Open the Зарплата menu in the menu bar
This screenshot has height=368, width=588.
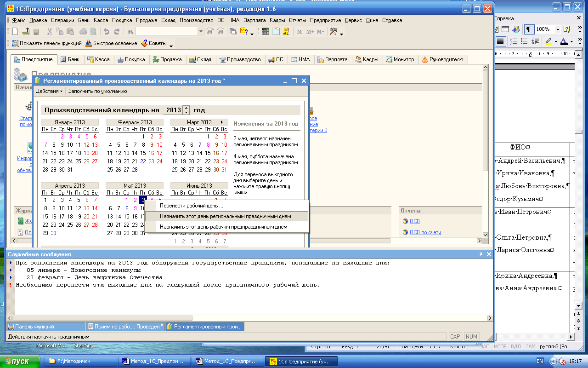point(255,20)
